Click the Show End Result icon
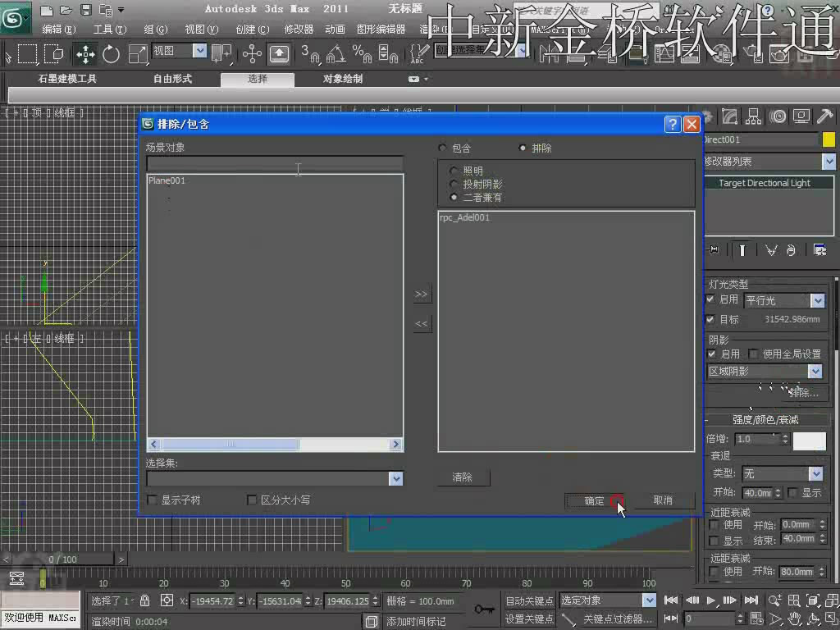 pos(742,249)
